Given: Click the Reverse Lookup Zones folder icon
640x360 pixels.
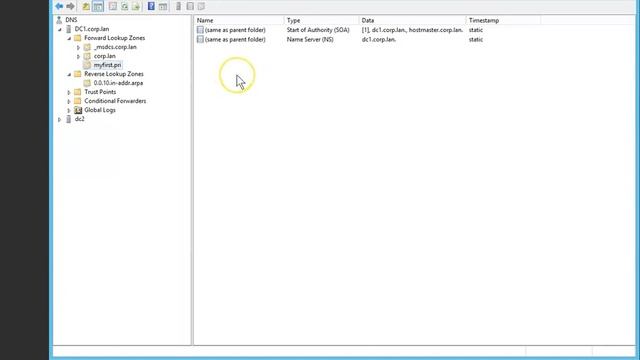Looking at the screenshot, I should (x=78, y=74).
